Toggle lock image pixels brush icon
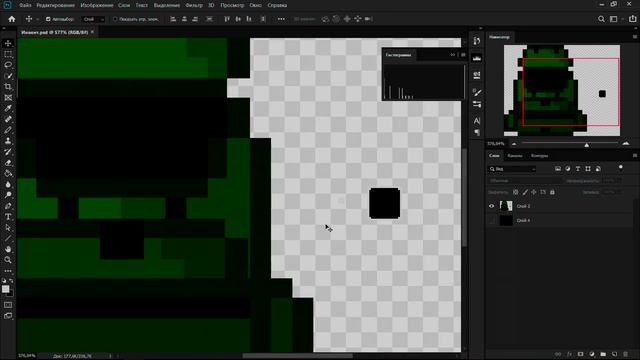This screenshot has width=640, height=360. click(x=525, y=192)
